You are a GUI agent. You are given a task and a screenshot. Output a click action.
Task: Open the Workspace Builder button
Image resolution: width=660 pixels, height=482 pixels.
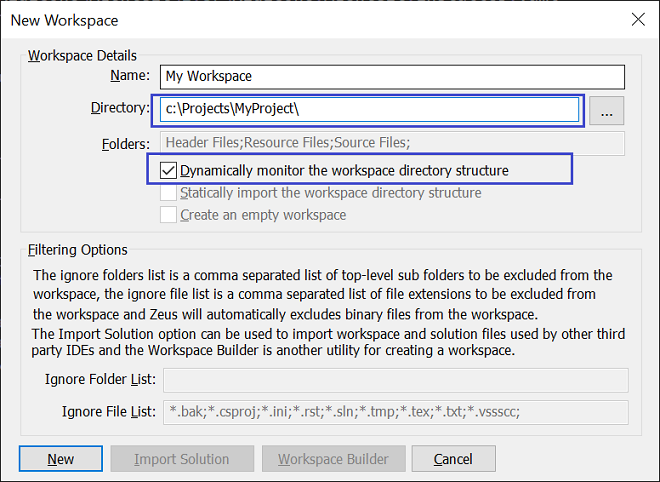point(334,459)
